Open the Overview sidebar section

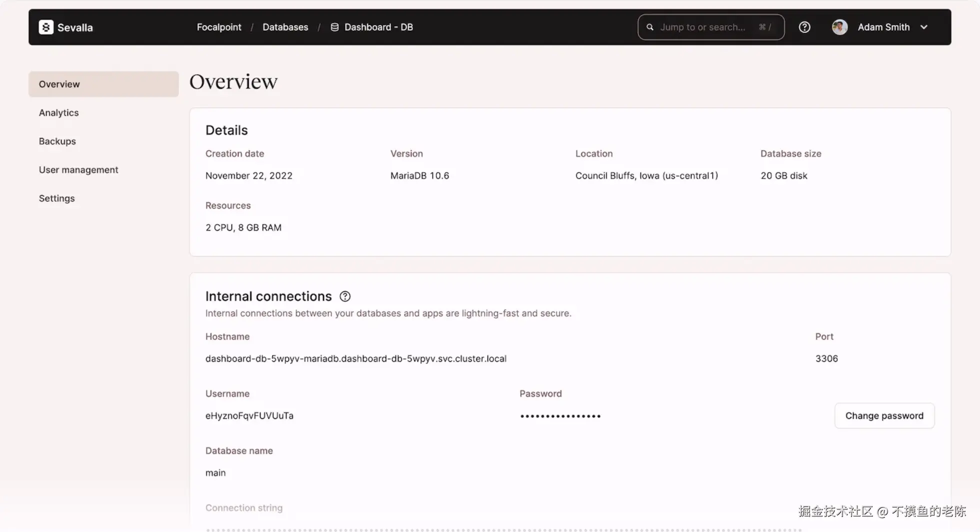[x=103, y=84]
